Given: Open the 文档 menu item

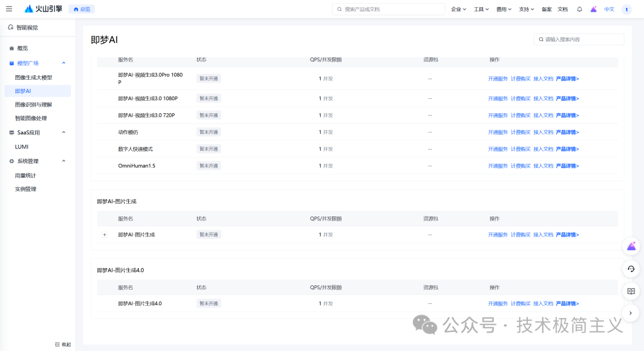Looking at the screenshot, I should [562, 9].
